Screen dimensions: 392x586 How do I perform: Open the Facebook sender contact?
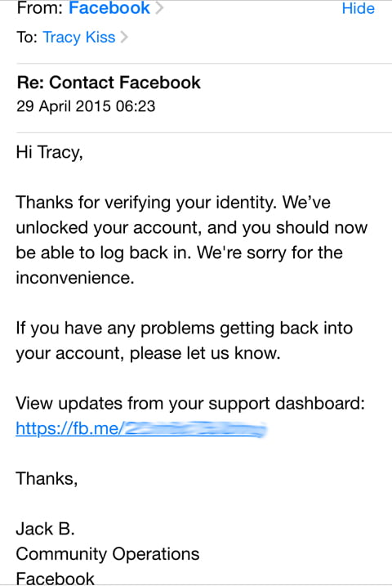109,8
